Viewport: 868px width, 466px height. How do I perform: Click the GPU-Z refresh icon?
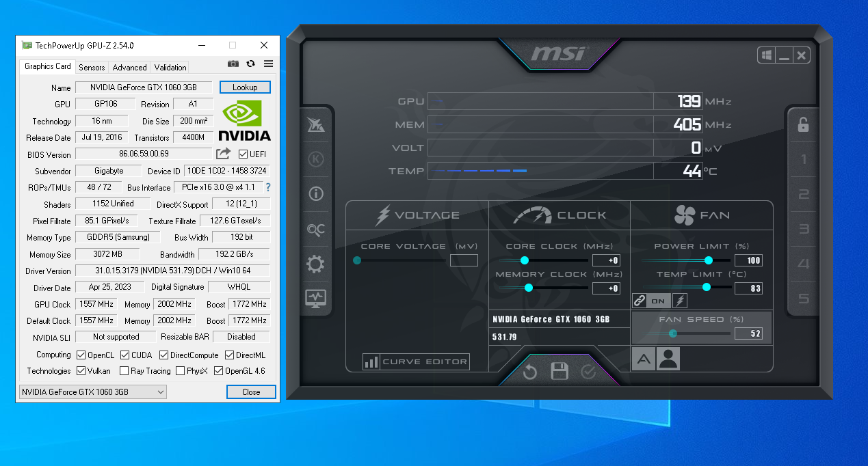(251, 64)
